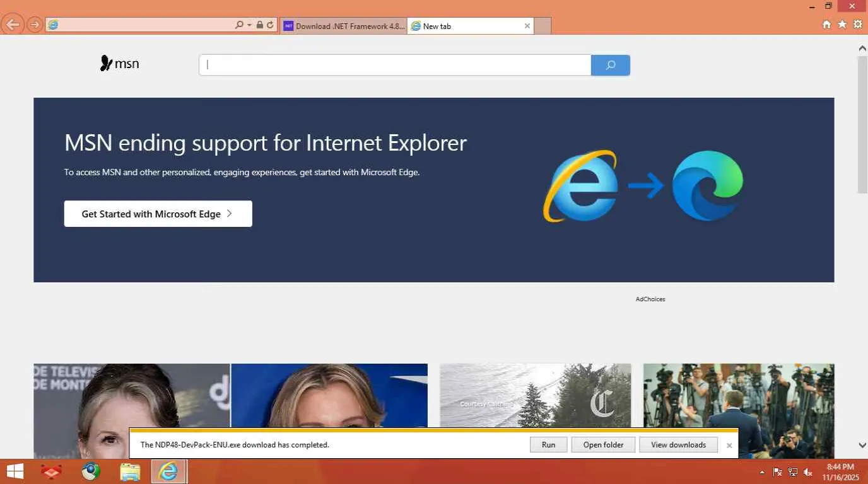Run the downloaded NDP48-DevPack-ENU.exe
868x484 pixels.
point(549,445)
